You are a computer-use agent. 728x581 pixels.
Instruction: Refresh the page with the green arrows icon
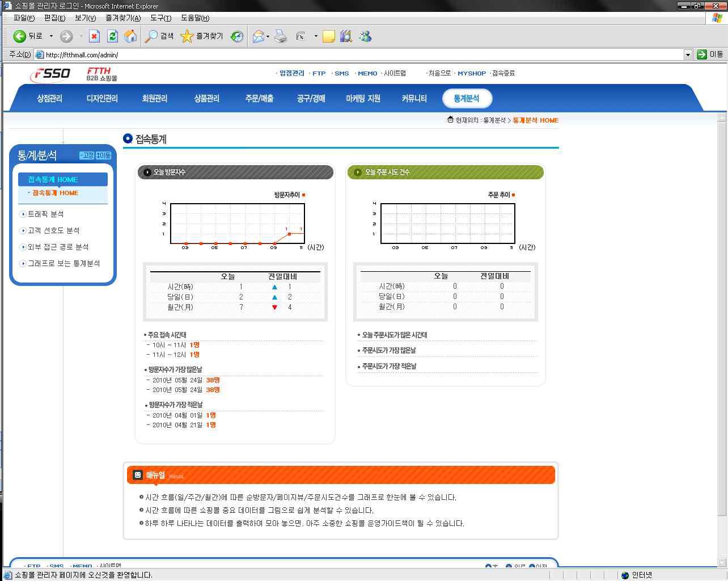(112, 36)
